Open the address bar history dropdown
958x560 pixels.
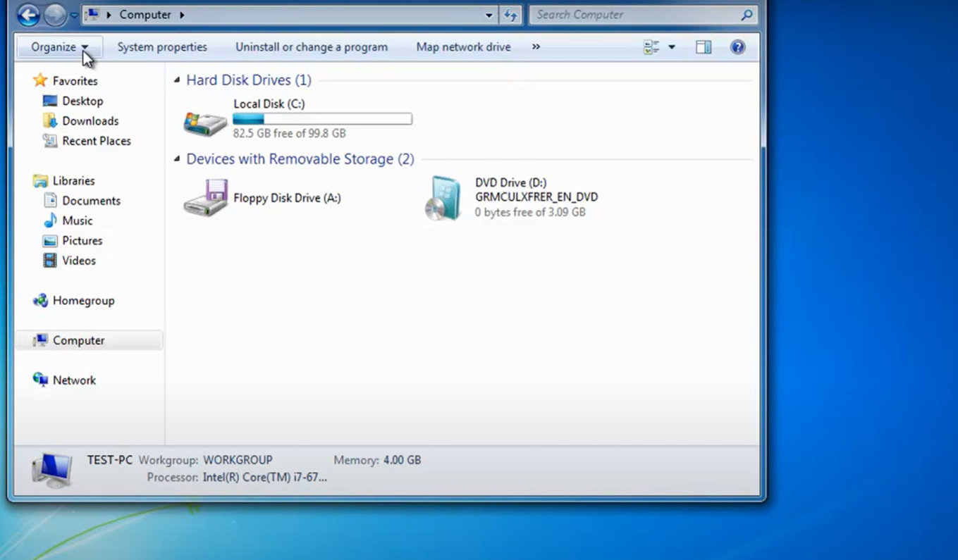point(489,15)
